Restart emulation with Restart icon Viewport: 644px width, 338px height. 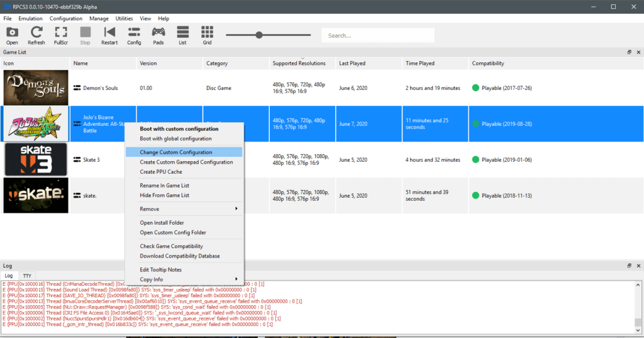coord(109,35)
